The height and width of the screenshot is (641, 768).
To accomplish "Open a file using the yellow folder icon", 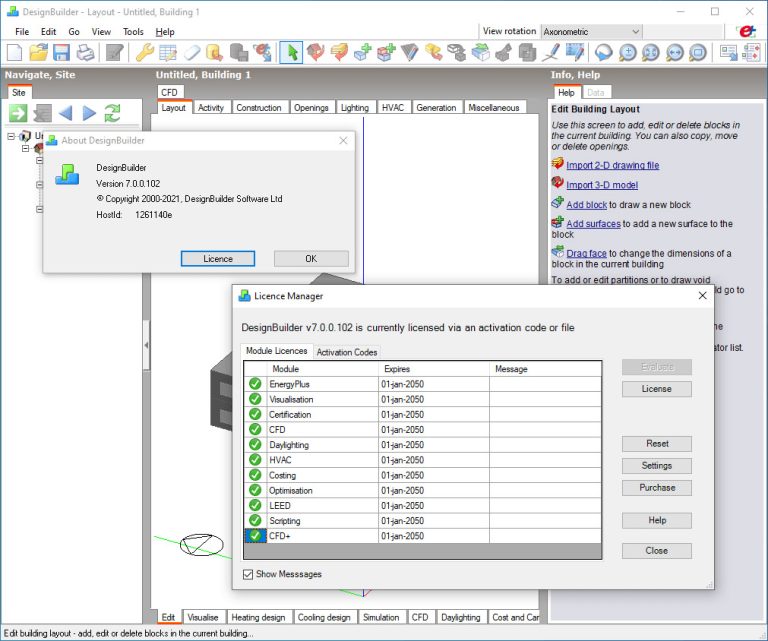I will click(x=38, y=52).
